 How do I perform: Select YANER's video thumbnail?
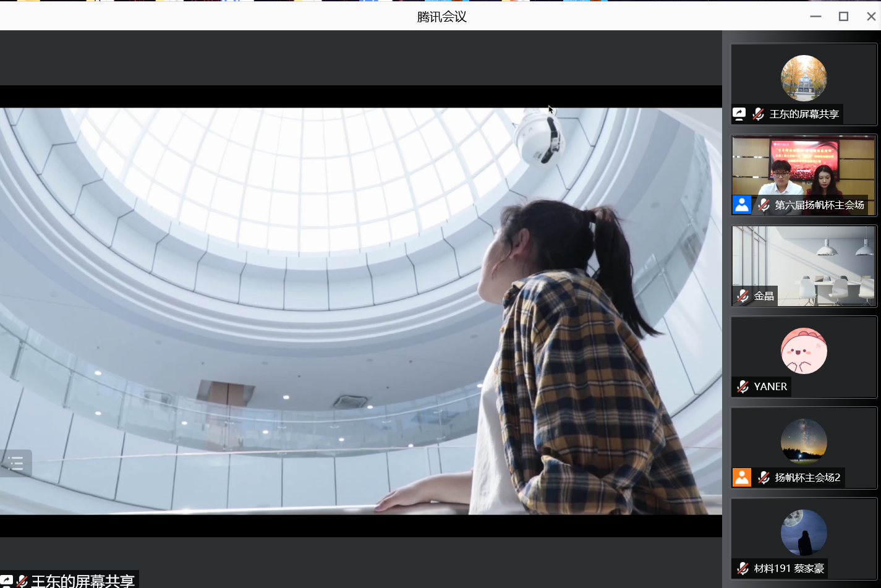pyautogui.click(x=804, y=352)
